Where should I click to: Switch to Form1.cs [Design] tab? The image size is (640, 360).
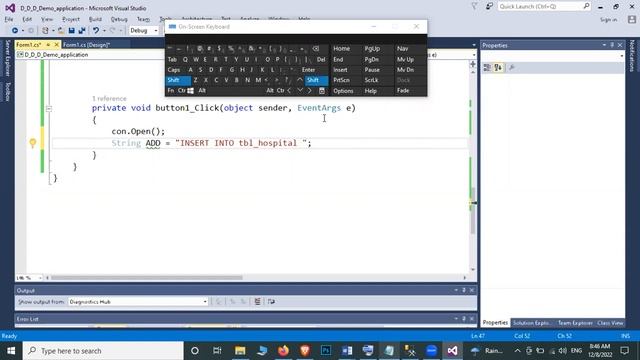coord(87,44)
